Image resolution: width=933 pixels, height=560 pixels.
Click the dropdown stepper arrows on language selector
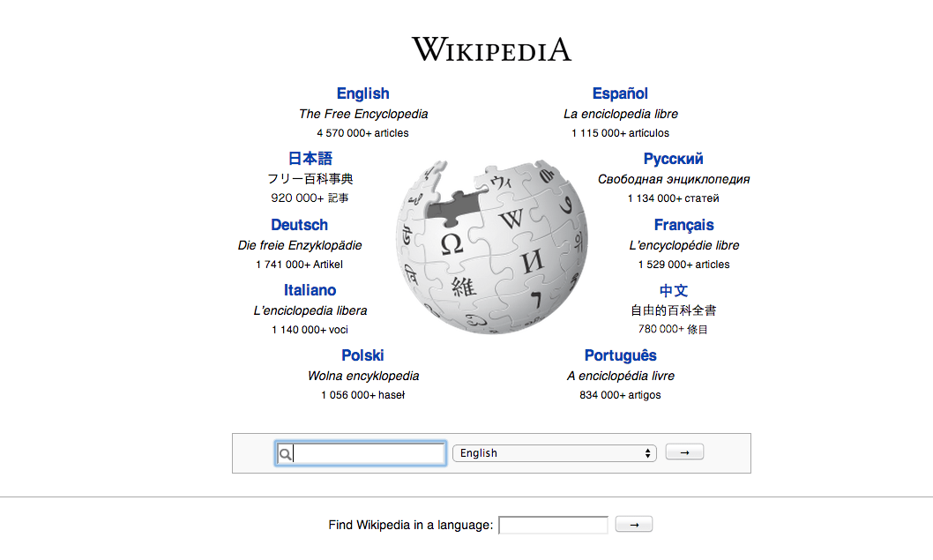pos(648,452)
